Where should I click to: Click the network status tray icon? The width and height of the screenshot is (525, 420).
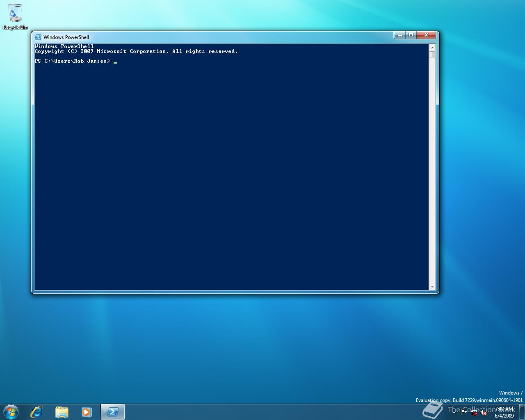474,412
